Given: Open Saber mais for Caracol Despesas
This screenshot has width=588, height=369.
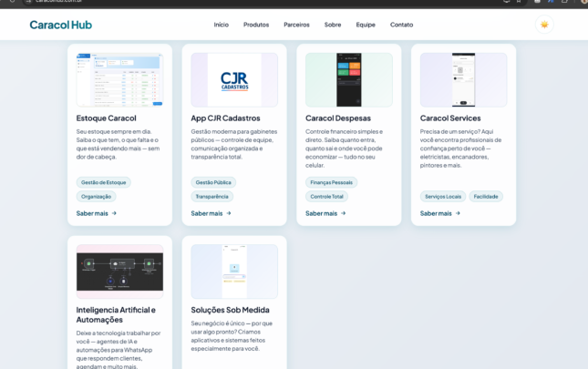Looking at the screenshot, I should pos(325,213).
